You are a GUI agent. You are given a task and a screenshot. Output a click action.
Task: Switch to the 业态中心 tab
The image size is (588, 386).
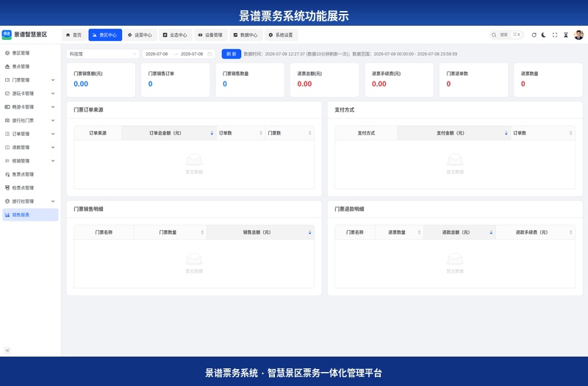175,35
